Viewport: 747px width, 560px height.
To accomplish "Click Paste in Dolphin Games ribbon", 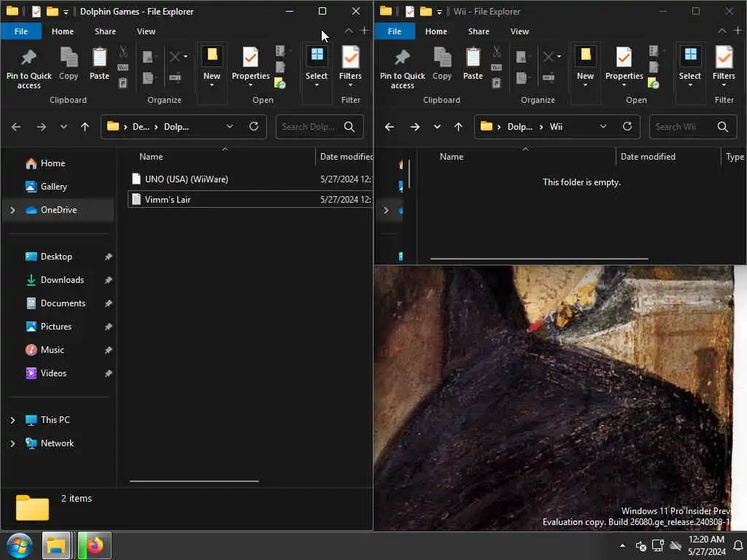I will point(99,64).
